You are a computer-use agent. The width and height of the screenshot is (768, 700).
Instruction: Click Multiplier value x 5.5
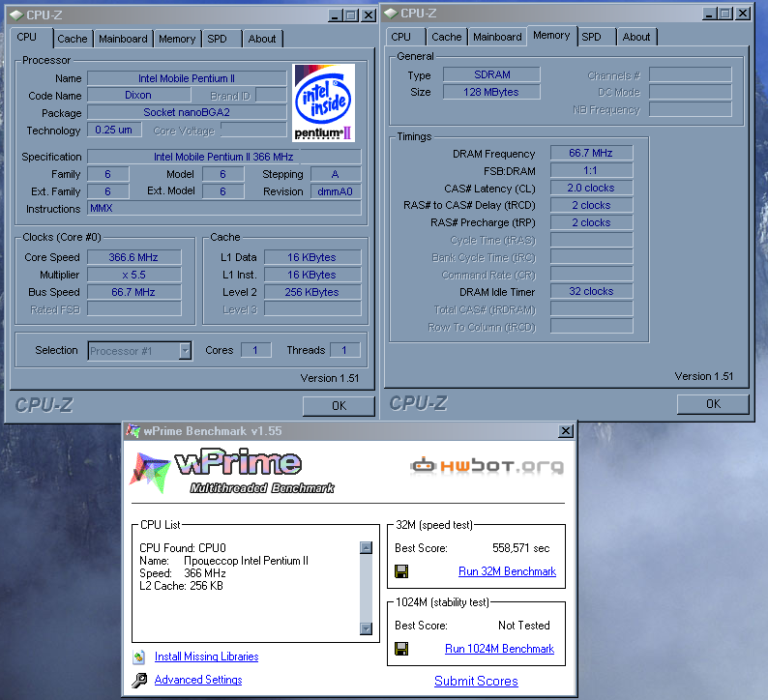click(x=133, y=275)
